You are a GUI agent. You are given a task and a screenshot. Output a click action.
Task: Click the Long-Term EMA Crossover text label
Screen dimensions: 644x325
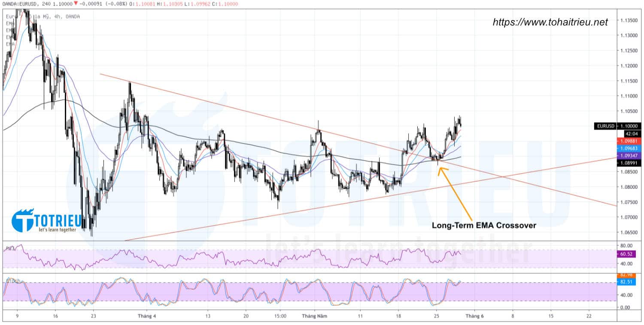pyautogui.click(x=485, y=225)
